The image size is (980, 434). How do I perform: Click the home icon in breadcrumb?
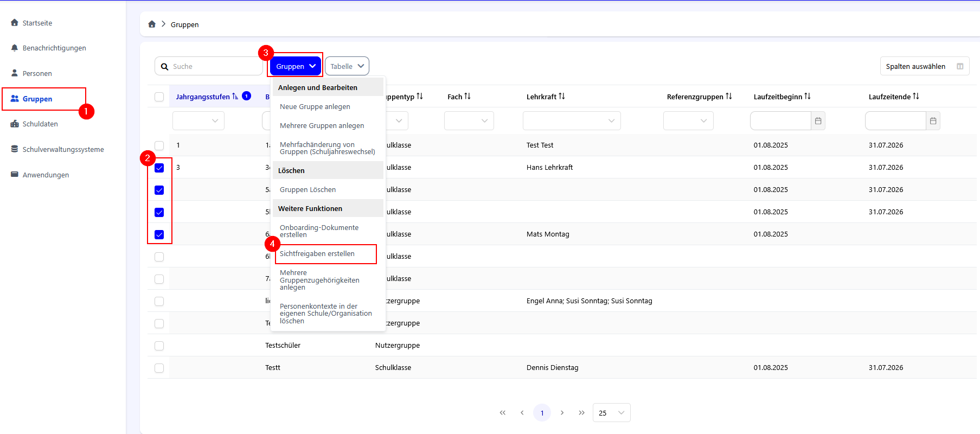pyautogui.click(x=152, y=24)
